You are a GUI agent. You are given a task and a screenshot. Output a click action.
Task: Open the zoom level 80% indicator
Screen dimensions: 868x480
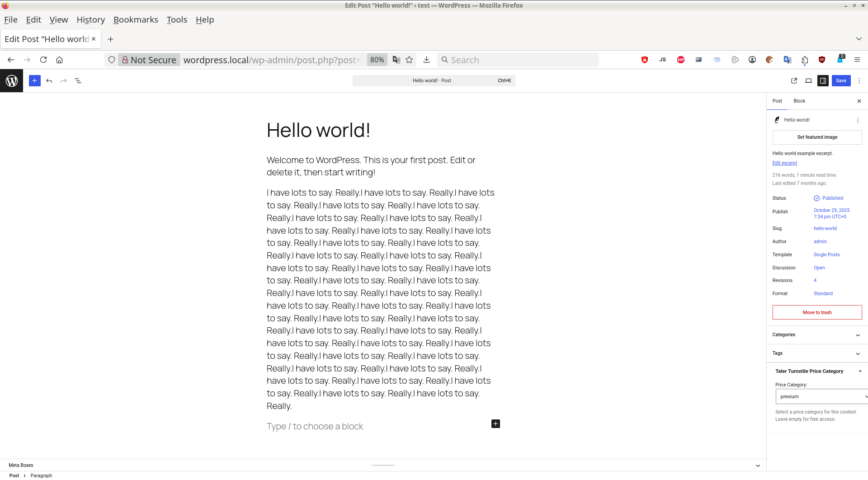coord(377,60)
